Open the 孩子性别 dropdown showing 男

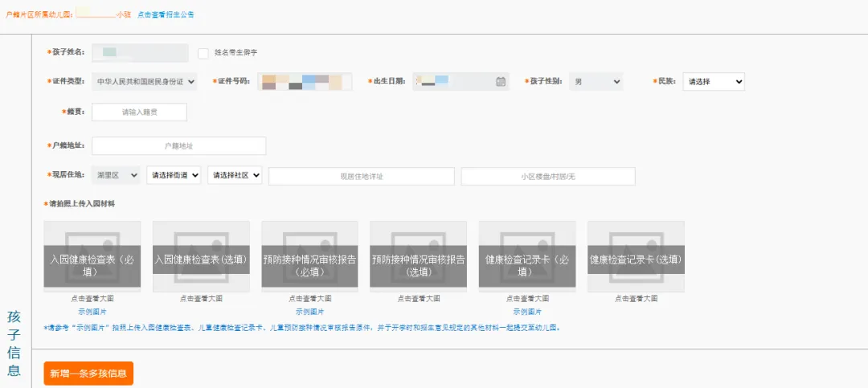(x=596, y=81)
